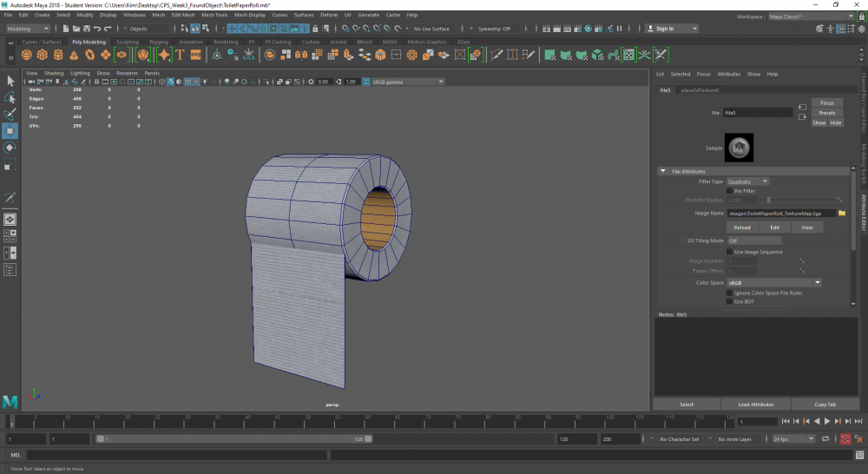Open the Mesh Tools menu
Viewport: 868px width, 474px height.
[214, 15]
